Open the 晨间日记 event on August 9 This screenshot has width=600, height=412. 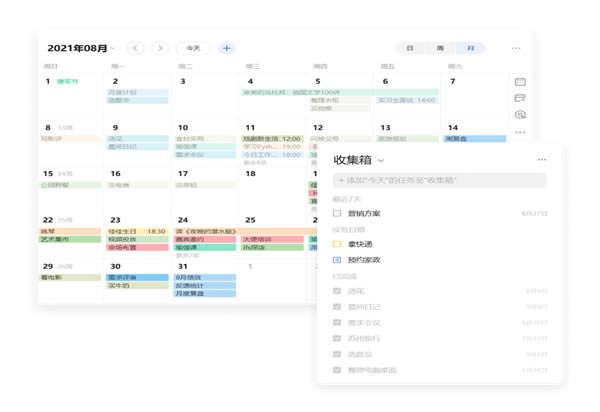click(x=137, y=147)
